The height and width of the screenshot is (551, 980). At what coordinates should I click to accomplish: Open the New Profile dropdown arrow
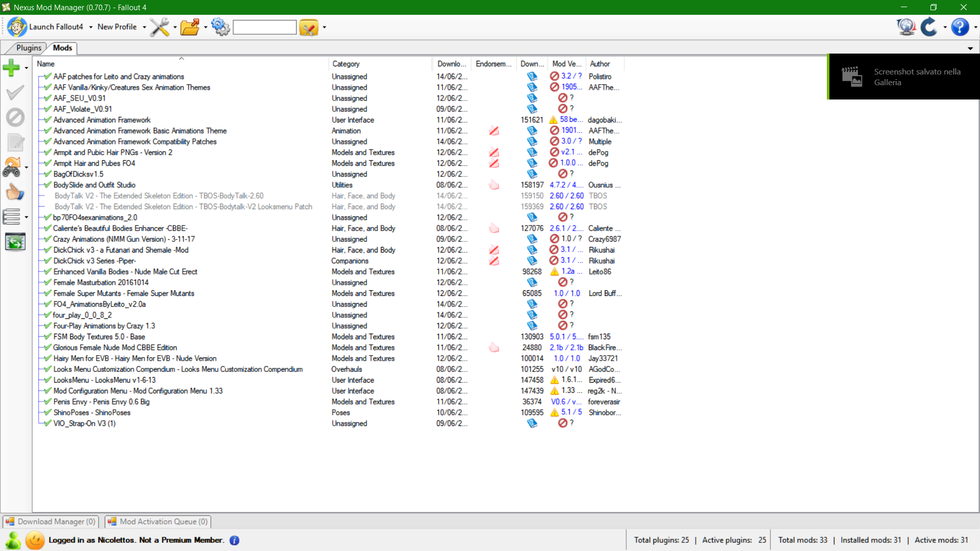point(144,27)
